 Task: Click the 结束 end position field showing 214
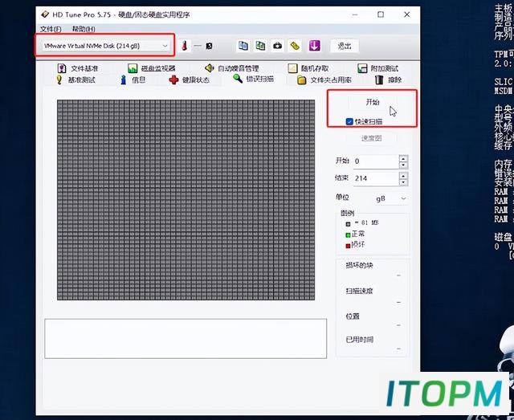point(376,178)
